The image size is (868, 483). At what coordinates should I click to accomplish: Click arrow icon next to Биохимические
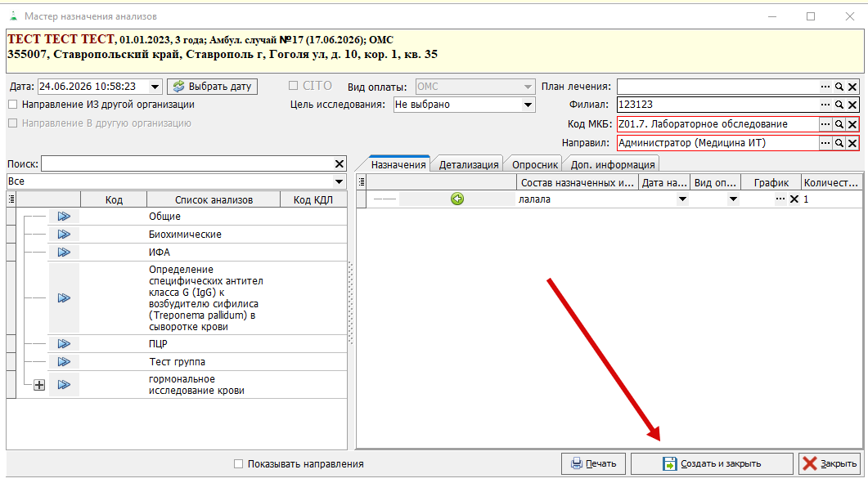(64, 235)
